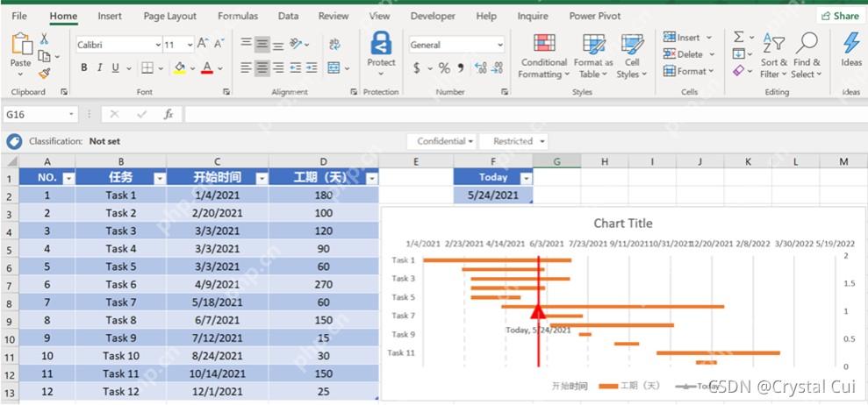Click the AutoSum sigma icon
Viewport: 868px width, 405px height.
pyautogui.click(x=739, y=37)
